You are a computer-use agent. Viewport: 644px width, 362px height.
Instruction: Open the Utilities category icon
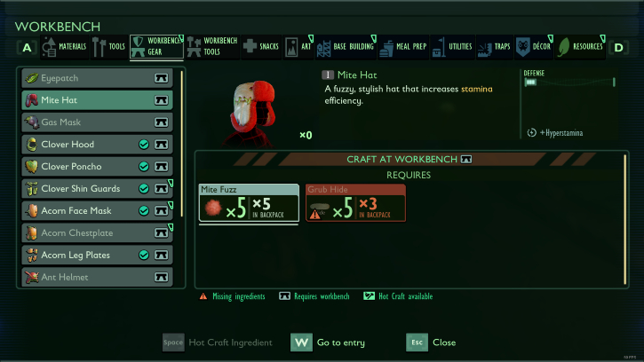click(439, 47)
